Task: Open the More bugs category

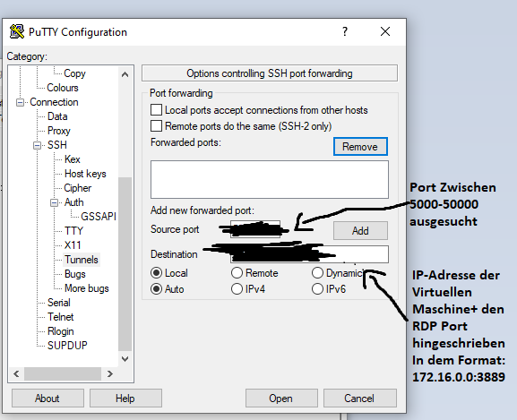Action: point(86,288)
